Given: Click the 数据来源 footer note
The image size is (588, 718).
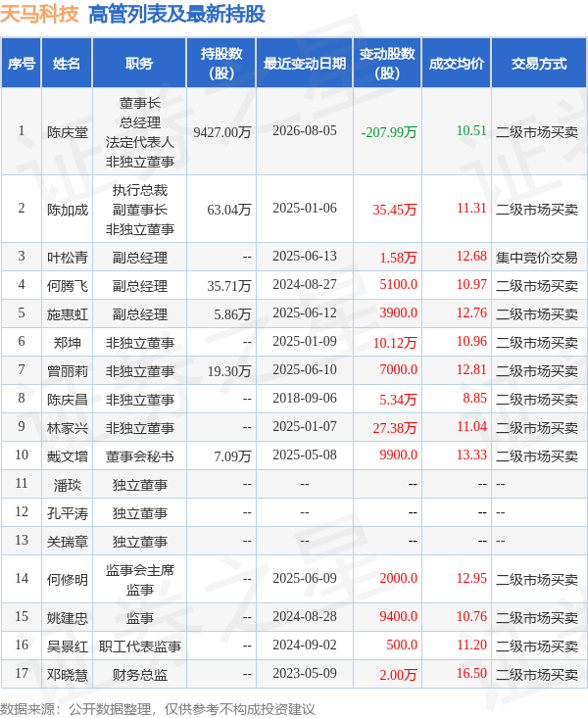Looking at the screenshot, I should (x=158, y=709).
